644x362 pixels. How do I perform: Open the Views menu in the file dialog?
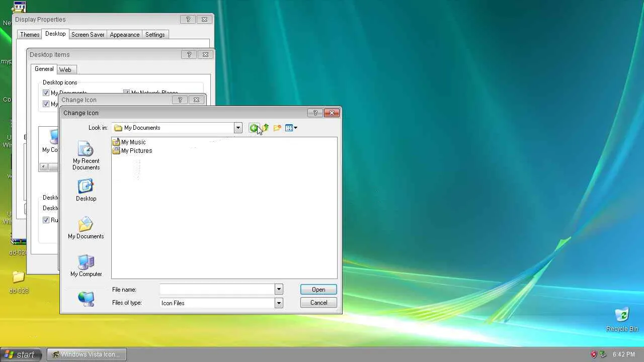(291, 128)
